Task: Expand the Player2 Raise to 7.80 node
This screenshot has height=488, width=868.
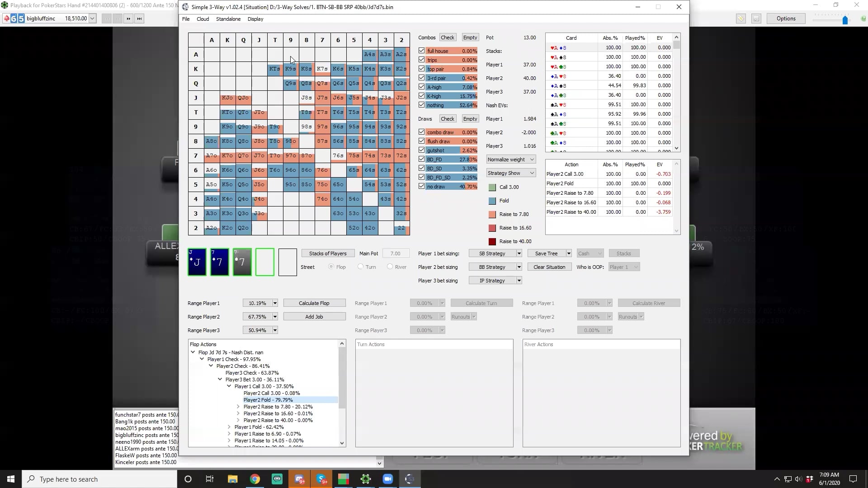Action: pos(238,407)
